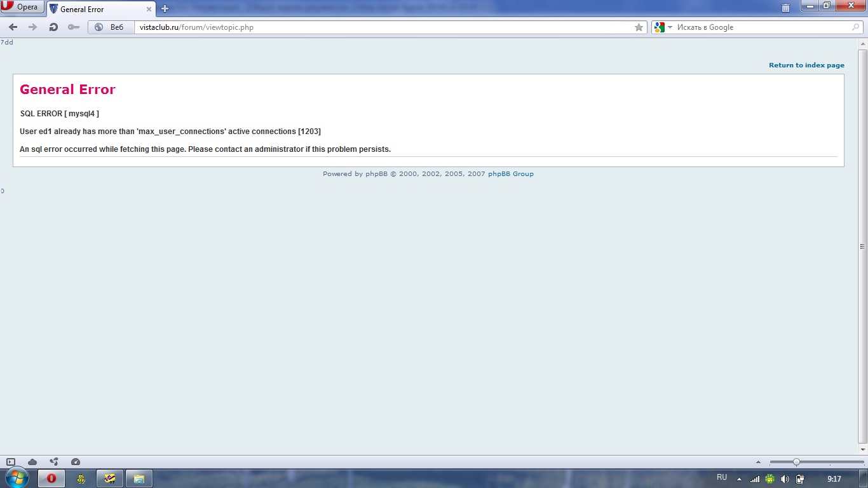
Task: Click the browser Back arrow button
Action: [x=13, y=27]
